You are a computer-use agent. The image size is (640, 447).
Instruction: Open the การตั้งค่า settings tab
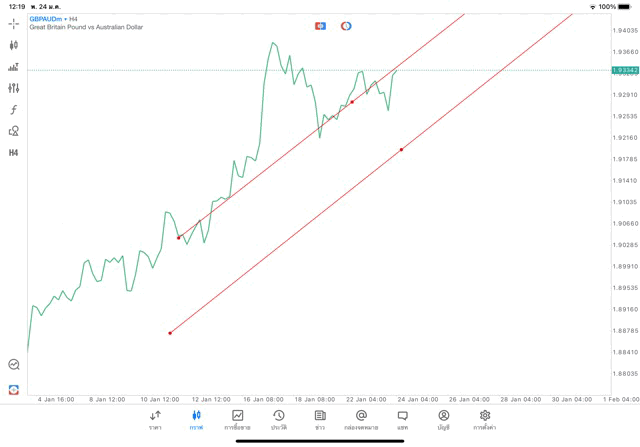tap(485, 420)
